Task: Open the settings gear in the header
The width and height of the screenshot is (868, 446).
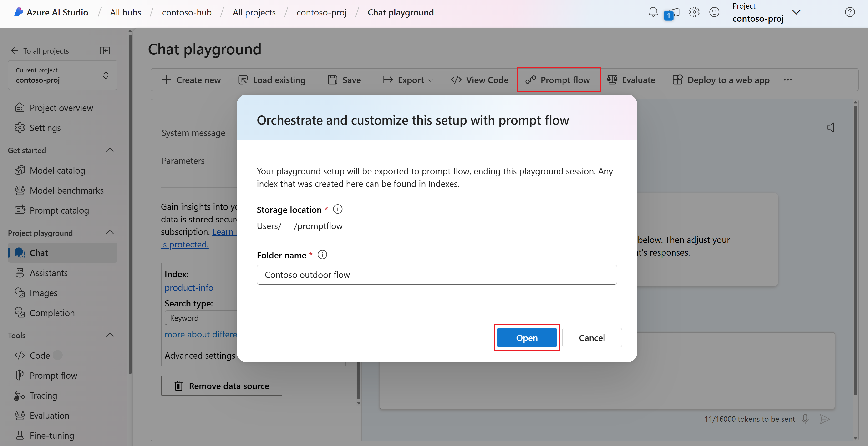Action: [x=694, y=12]
